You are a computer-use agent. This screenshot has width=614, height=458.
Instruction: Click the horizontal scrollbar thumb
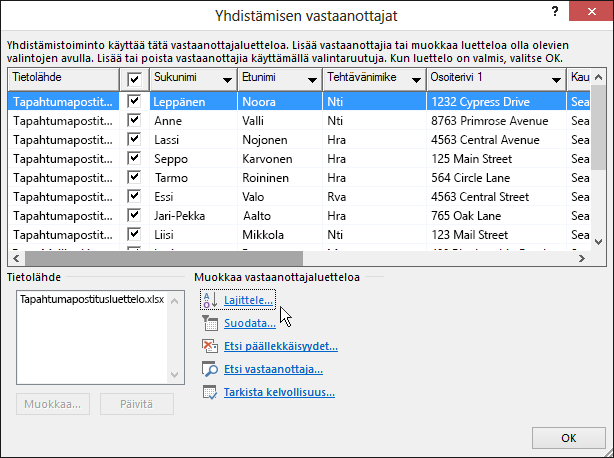[x=164, y=258]
